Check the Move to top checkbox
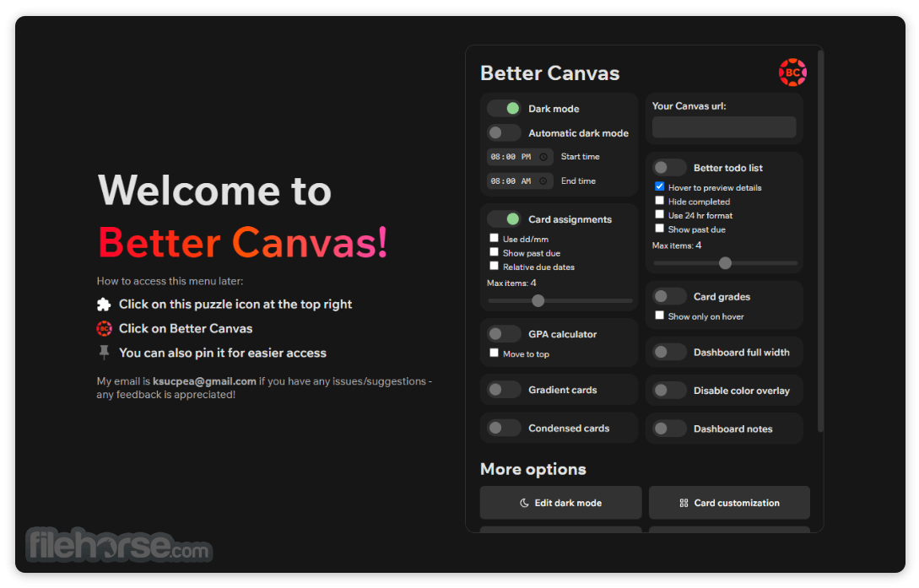 (x=494, y=353)
